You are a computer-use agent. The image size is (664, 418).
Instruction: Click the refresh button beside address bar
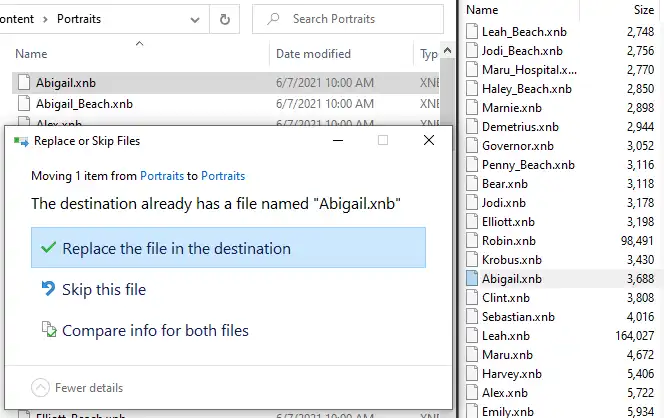(x=226, y=19)
